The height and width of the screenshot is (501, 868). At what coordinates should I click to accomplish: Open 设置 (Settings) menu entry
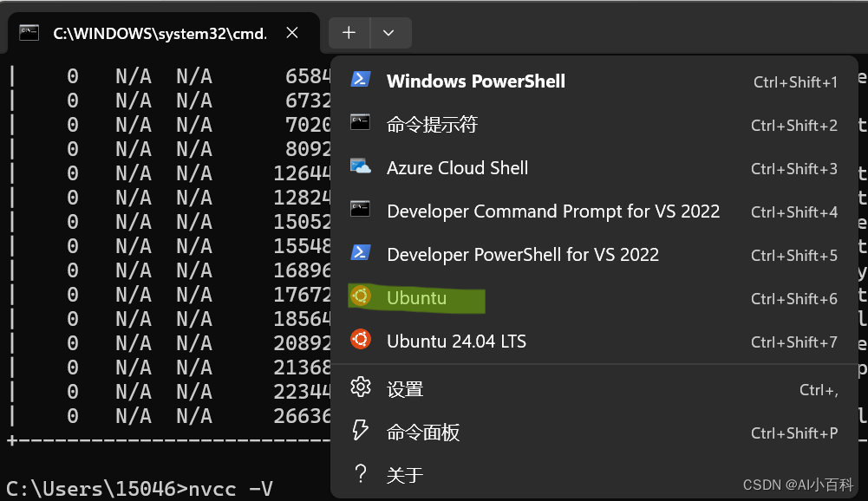405,389
